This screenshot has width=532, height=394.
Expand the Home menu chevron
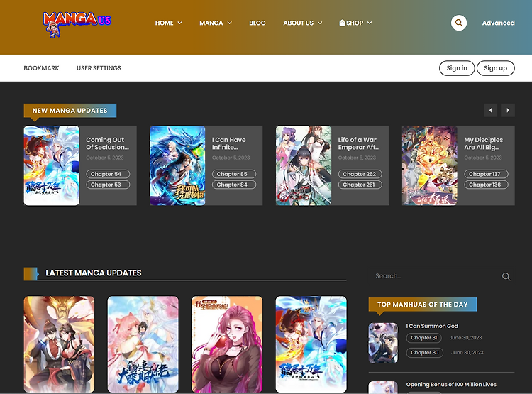(x=180, y=23)
